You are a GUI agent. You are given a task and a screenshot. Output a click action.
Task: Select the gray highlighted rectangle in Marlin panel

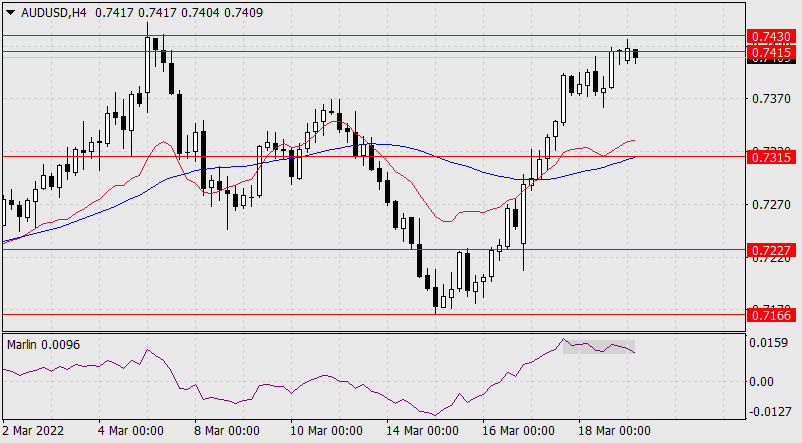598,347
